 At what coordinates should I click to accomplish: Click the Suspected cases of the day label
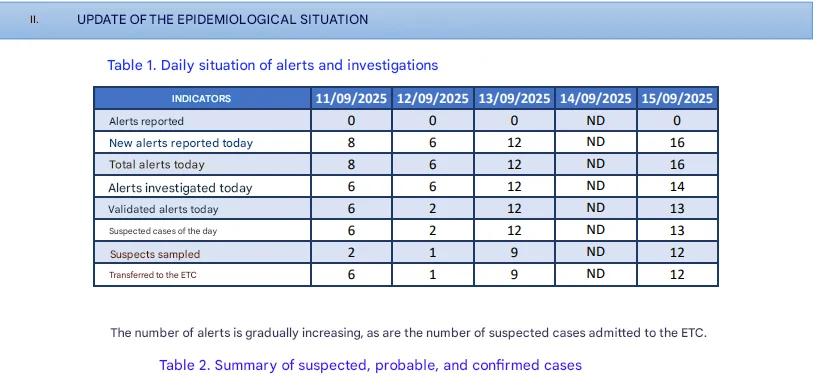[163, 231]
